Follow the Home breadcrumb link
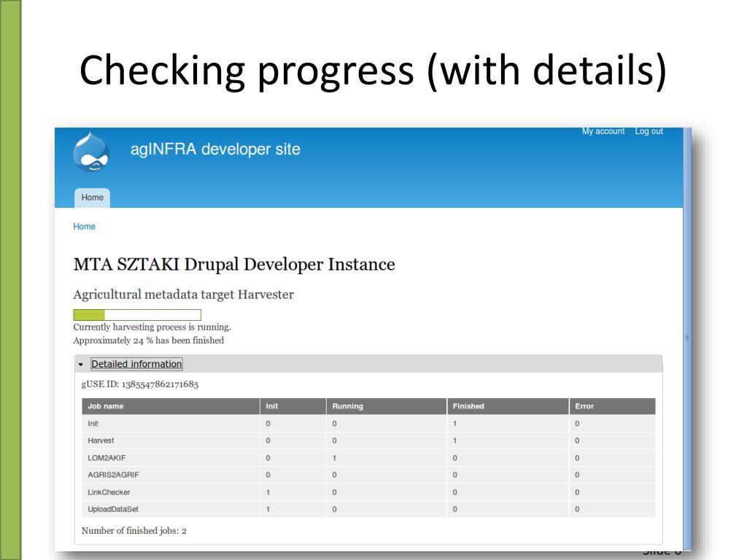 coord(85,227)
